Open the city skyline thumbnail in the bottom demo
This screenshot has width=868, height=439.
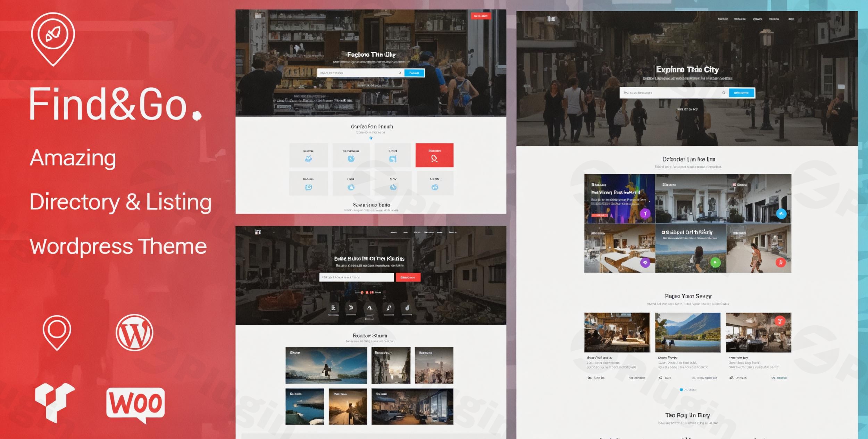[434, 365]
